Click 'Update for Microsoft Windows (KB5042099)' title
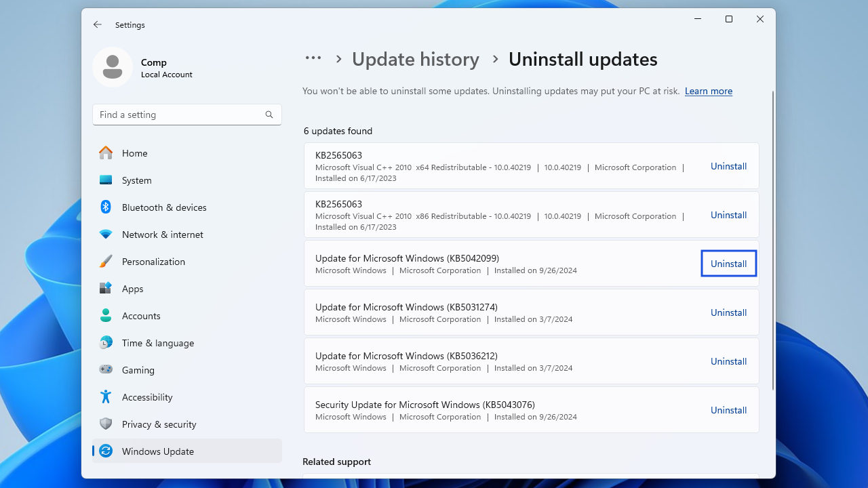 407,258
